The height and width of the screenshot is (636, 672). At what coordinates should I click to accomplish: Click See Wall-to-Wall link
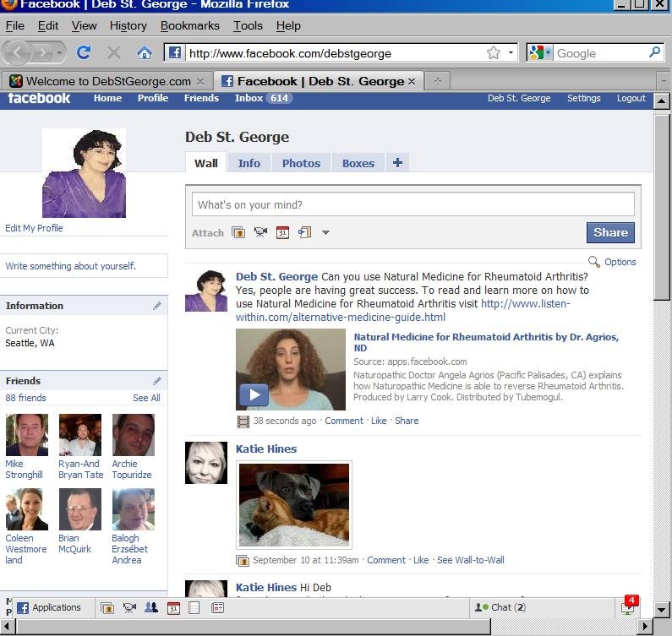point(470,560)
